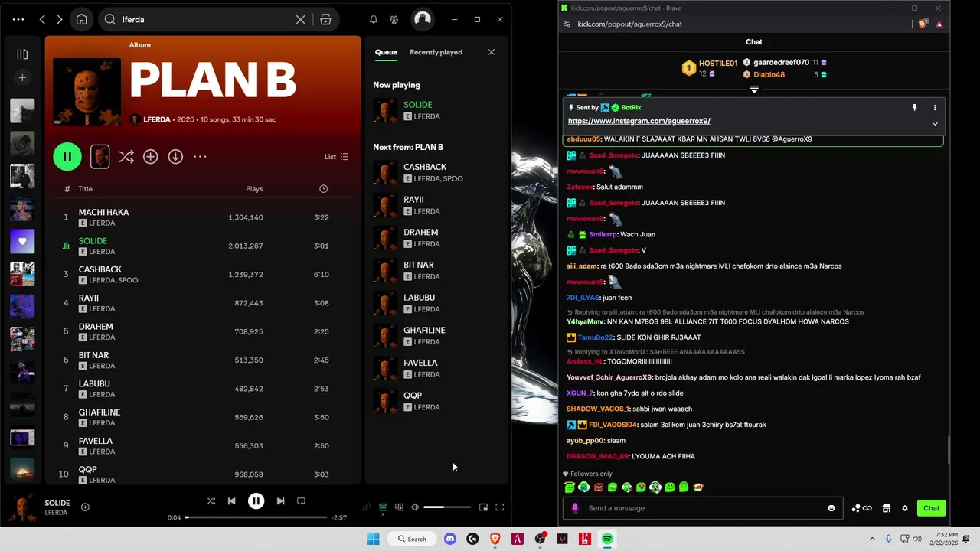980x551 pixels.
Task: Open the List view options dropdown
Action: click(x=336, y=157)
